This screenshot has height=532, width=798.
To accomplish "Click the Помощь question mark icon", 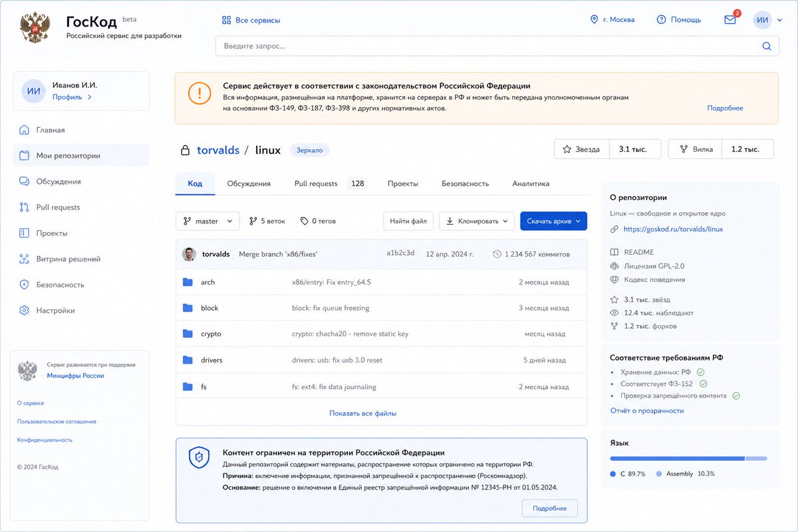I will pyautogui.click(x=661, y=20).
